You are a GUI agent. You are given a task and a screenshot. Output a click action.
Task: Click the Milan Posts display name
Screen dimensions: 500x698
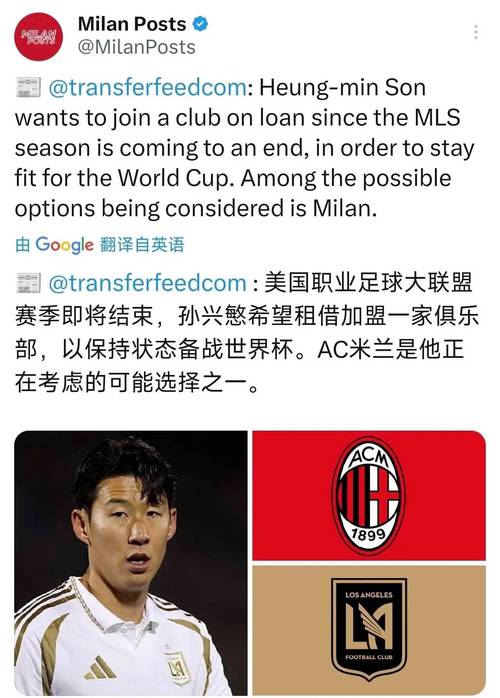pos(132,24)
